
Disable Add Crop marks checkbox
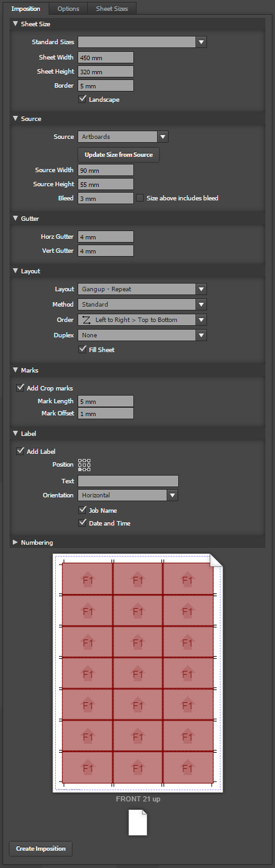pyautogui.click(x=20, y=388)
